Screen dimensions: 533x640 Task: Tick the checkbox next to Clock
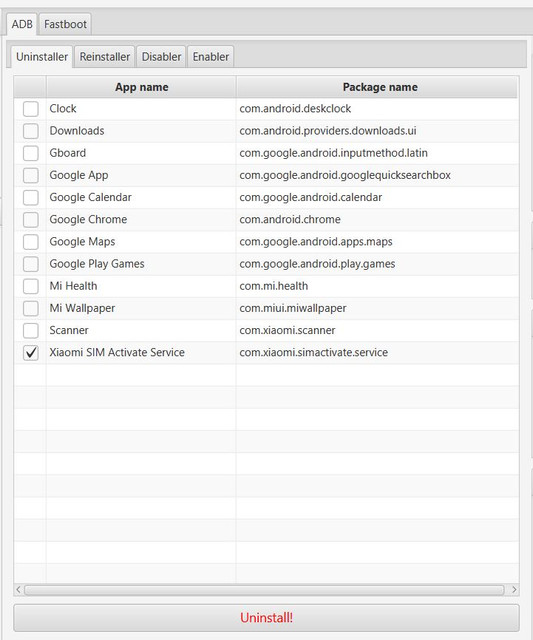(x=31, y=109)
